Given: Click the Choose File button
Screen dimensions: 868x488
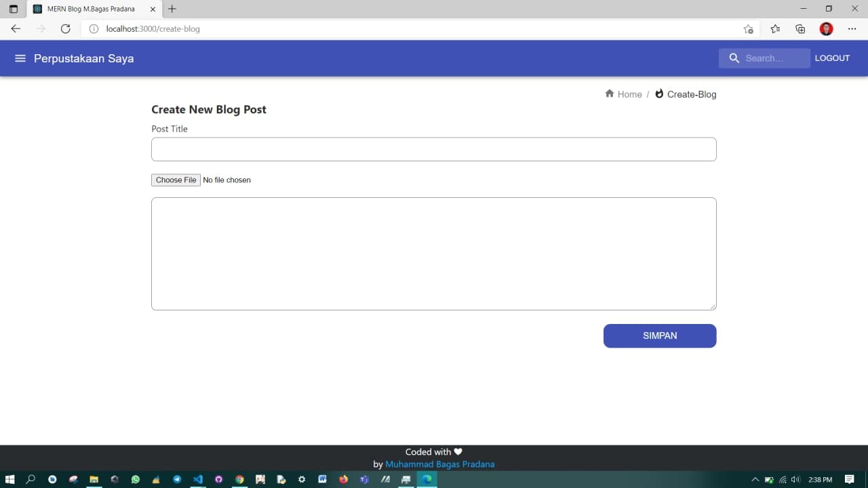Looking at the screenshot, I should 176,180.
